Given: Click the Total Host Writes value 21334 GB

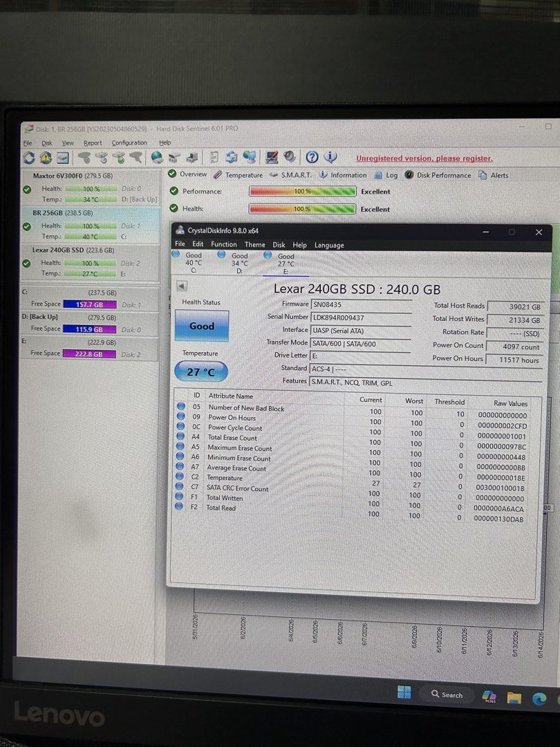Looking at the screenshot, I should tap(515, 320).
